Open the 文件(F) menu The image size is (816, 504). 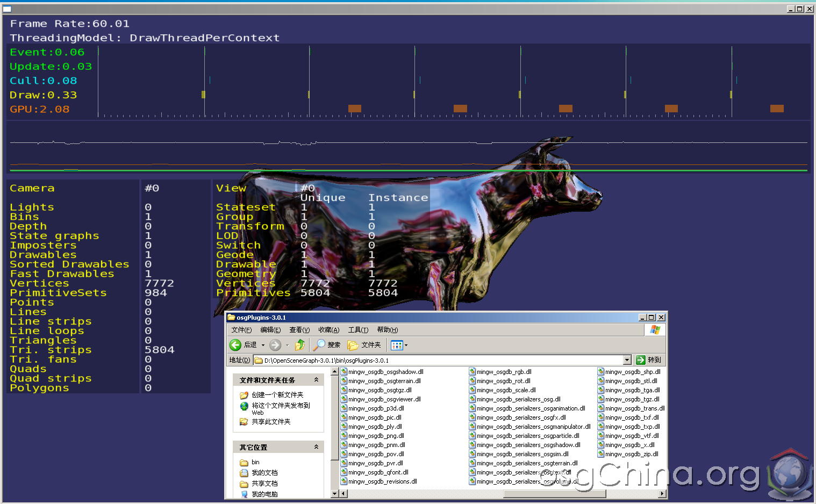[241, 330]
